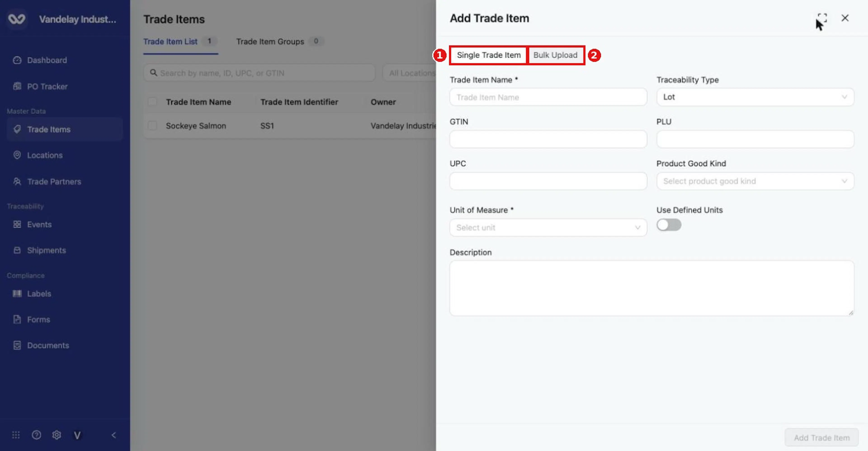Close the Add Trade Item panel
Viewport: 868px width, 451px height.
point(845,18)
